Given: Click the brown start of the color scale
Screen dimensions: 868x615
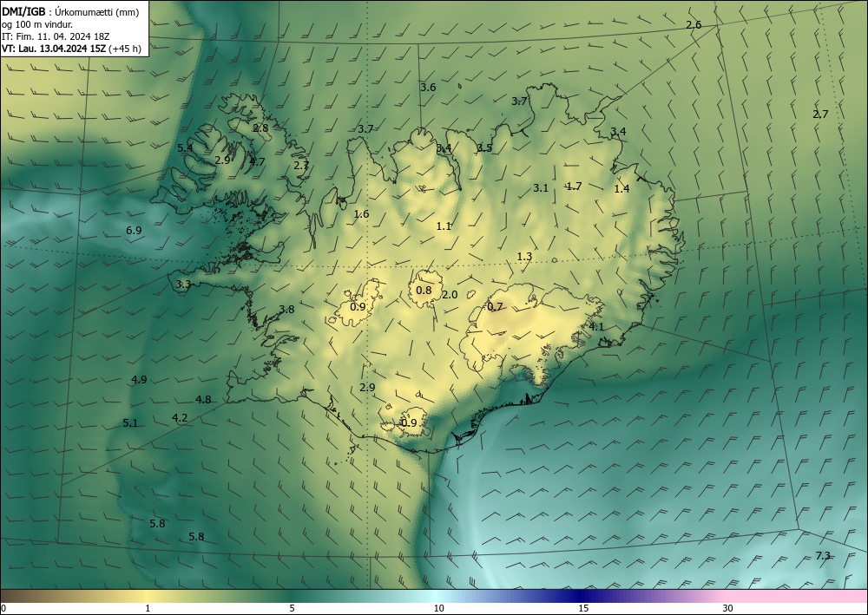Looking at the screenshot, I should click(x=16, y=596).
